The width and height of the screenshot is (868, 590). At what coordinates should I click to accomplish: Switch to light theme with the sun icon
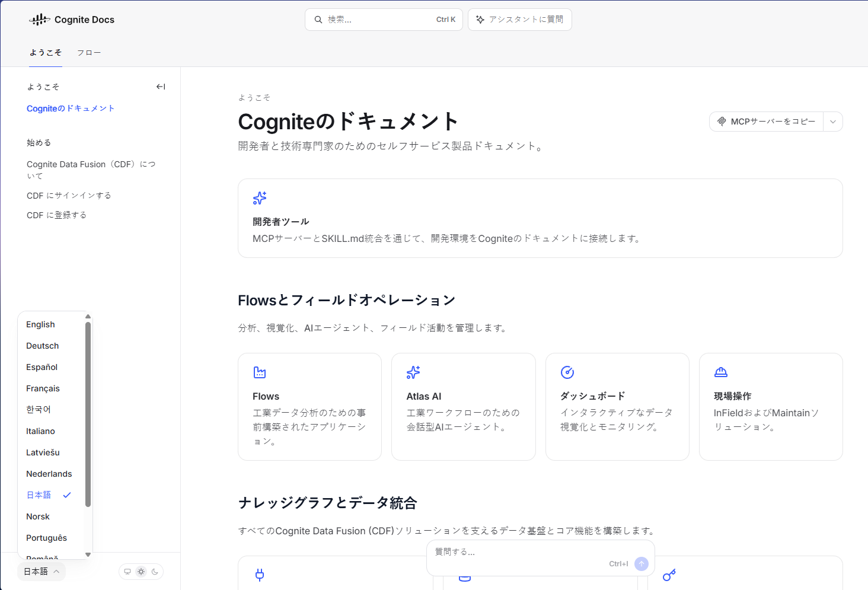[141, 572]
